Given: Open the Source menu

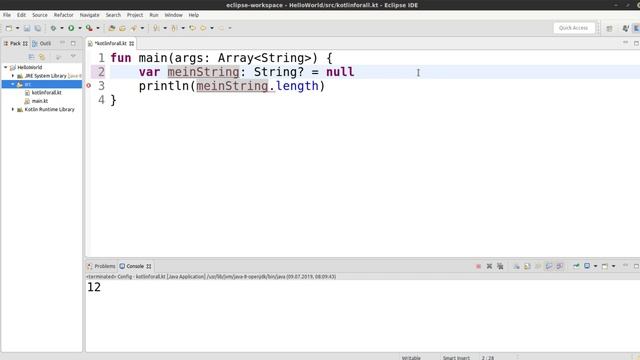Looking at the screenshot, I should coord(40,15).
